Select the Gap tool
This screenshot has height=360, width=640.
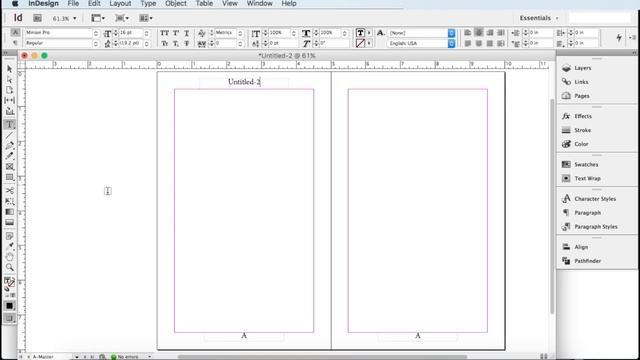pos(10,100)
